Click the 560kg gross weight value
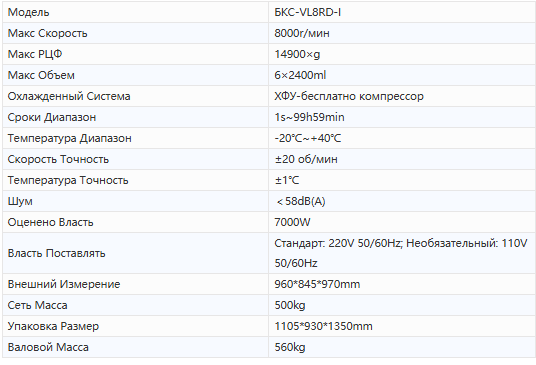536x365 pixels. click(x=290, y=347)
